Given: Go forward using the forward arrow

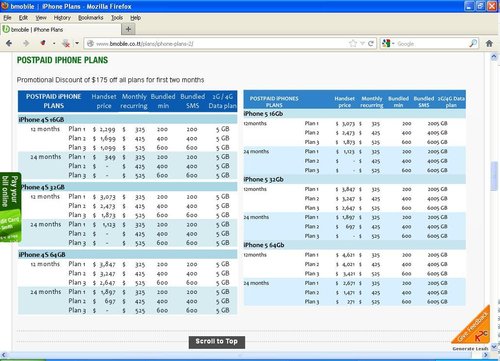Looking at the screenshot, I should (26, 43).
